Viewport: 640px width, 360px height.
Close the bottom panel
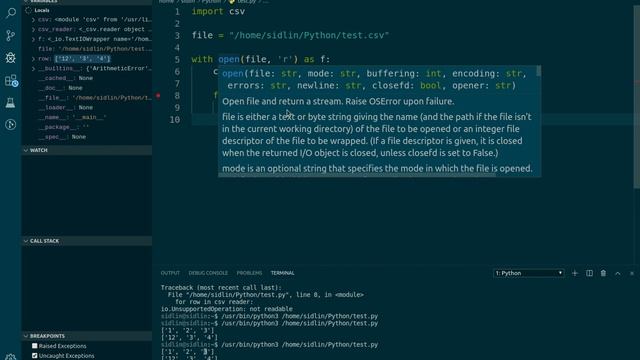click(x=632, y=273)
